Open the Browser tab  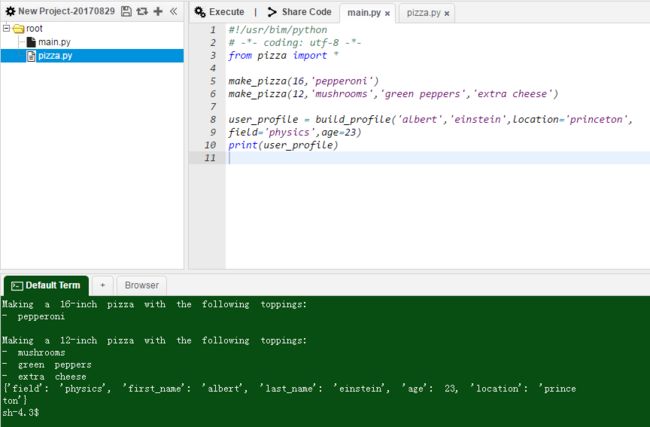142,285
